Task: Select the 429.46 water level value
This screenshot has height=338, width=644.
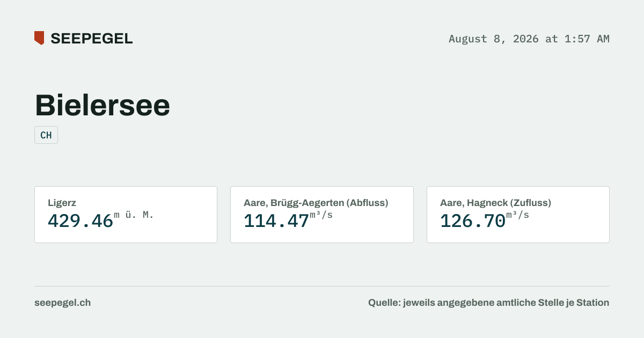Action: point(80,221)
